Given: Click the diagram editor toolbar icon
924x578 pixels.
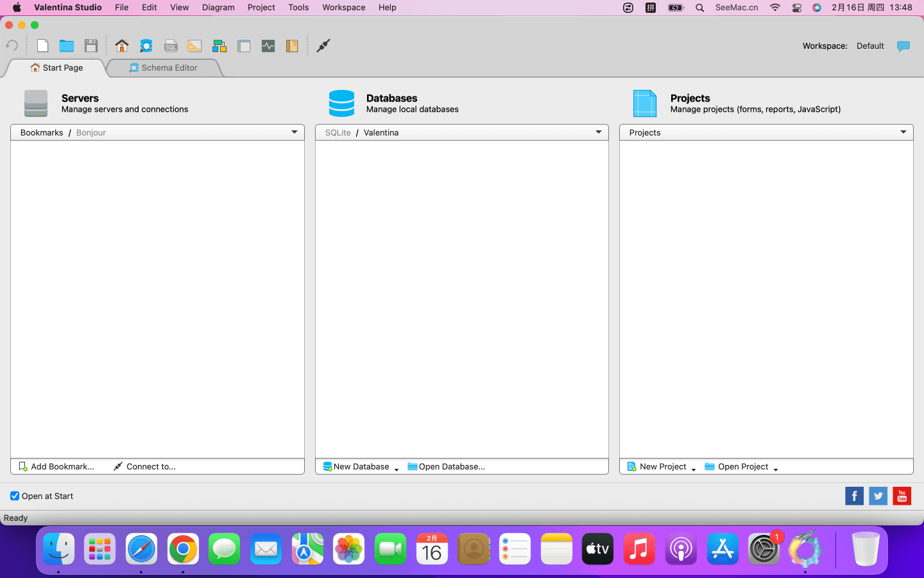Looking at the screenshot, I should [219, 46].
